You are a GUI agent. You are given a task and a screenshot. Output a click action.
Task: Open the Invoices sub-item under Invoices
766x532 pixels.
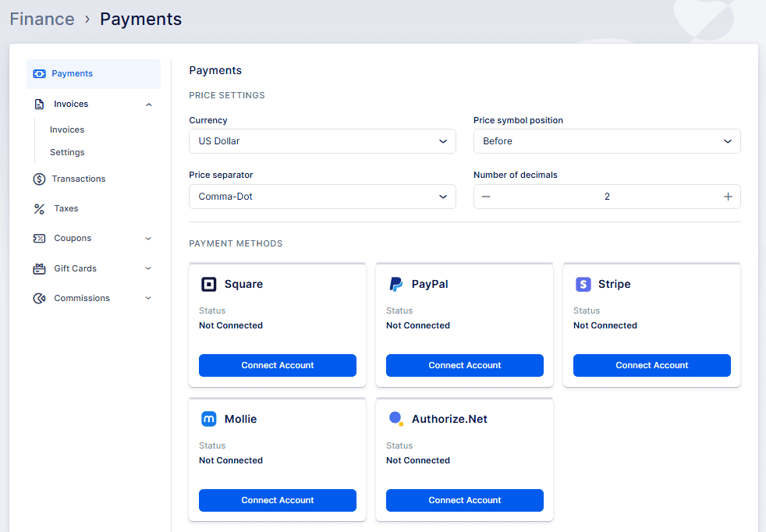(67, 129)
